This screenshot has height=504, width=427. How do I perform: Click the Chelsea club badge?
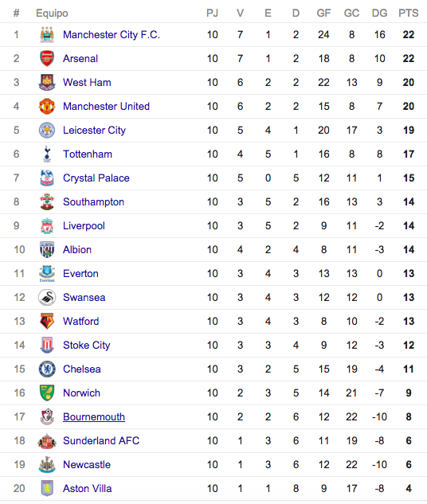click(x=47, y=369)
